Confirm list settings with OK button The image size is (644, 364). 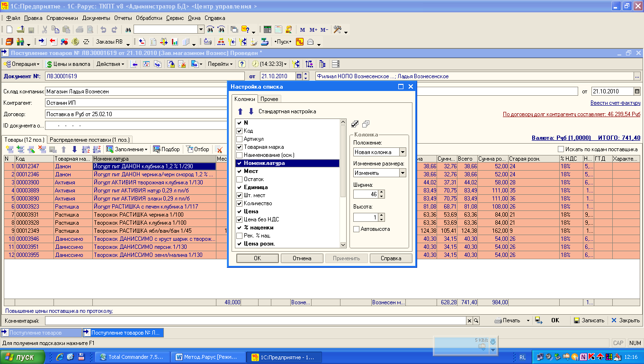pos(257,258)
